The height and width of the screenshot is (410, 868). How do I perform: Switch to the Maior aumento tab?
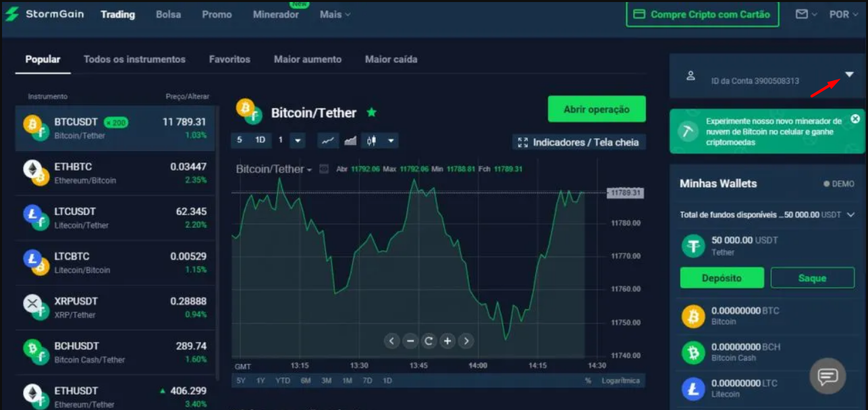tap(307, 59)
